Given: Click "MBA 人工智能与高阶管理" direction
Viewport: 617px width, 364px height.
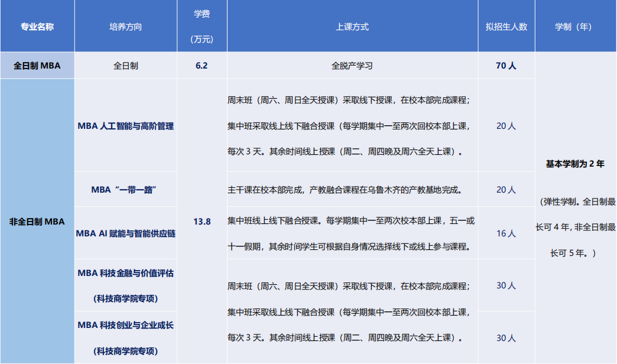Looking at the screenshot, I should click(x=125, y=126).
